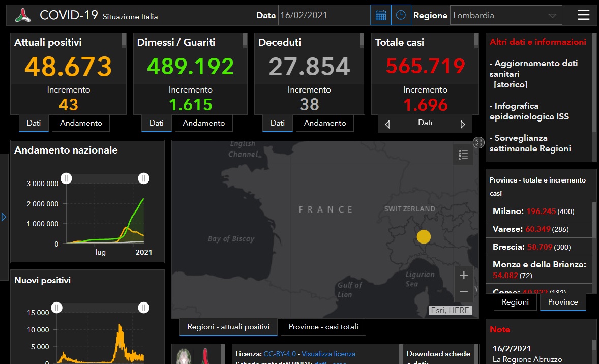The width and height of the screenshot is (599, 364).
Task: Grab right handle of Nuovi positivi slider
Action: click(x=144, y=307)
